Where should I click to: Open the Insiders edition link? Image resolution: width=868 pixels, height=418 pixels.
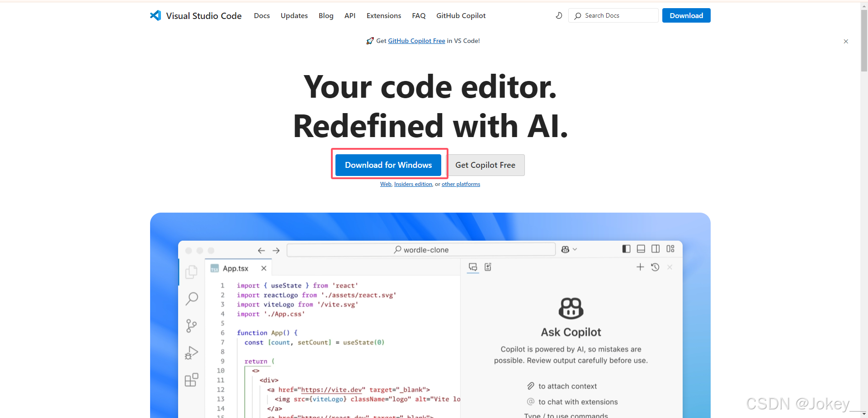click(413, 184)
